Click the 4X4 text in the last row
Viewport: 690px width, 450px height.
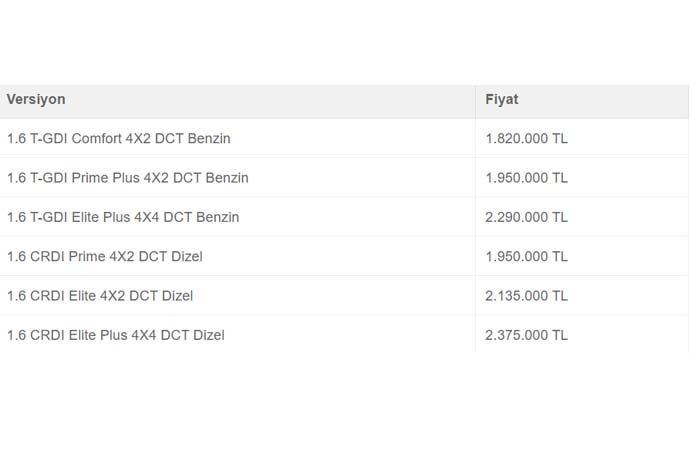click(x=144, y=335)
